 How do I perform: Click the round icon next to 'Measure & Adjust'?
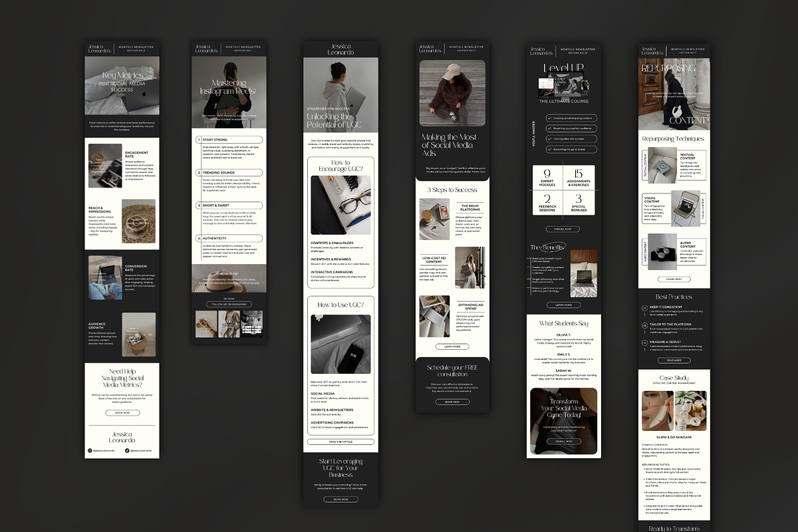click(x=645, y=342)
